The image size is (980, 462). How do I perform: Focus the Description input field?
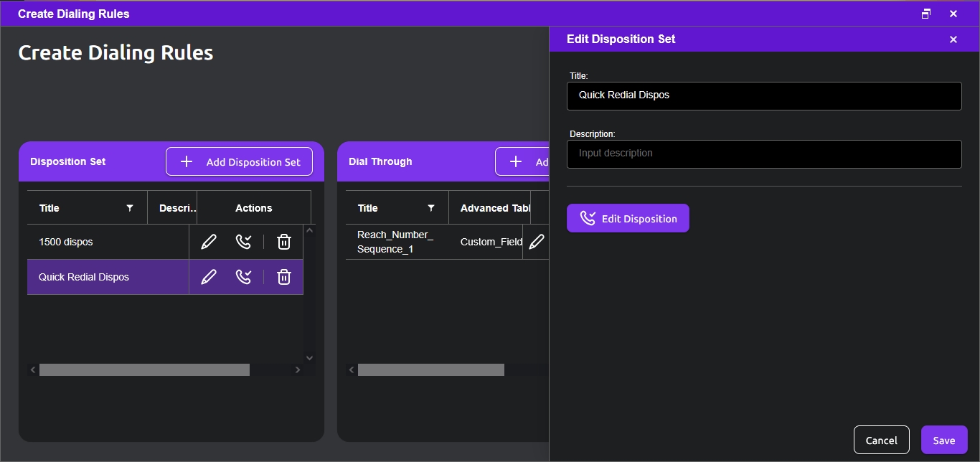point(764,154)
